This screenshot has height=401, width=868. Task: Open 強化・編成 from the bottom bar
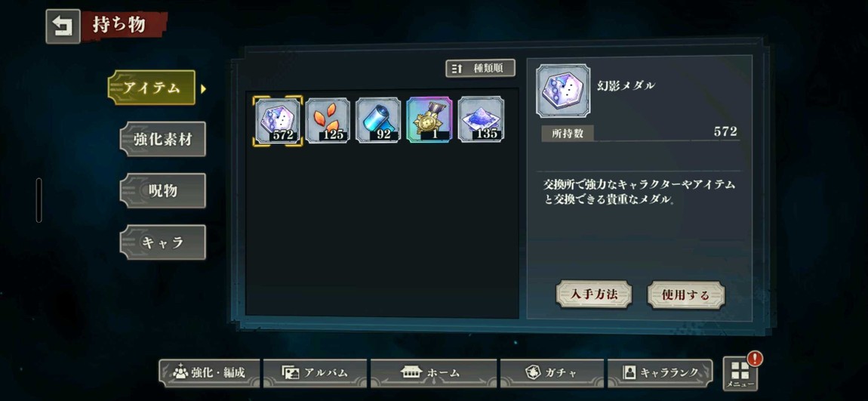coord(209,373)
